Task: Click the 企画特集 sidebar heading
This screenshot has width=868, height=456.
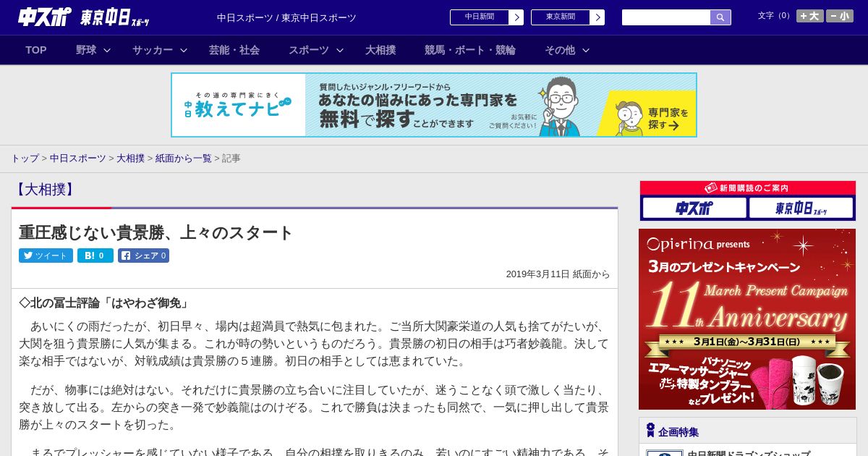Action: (x=678, y=431)
